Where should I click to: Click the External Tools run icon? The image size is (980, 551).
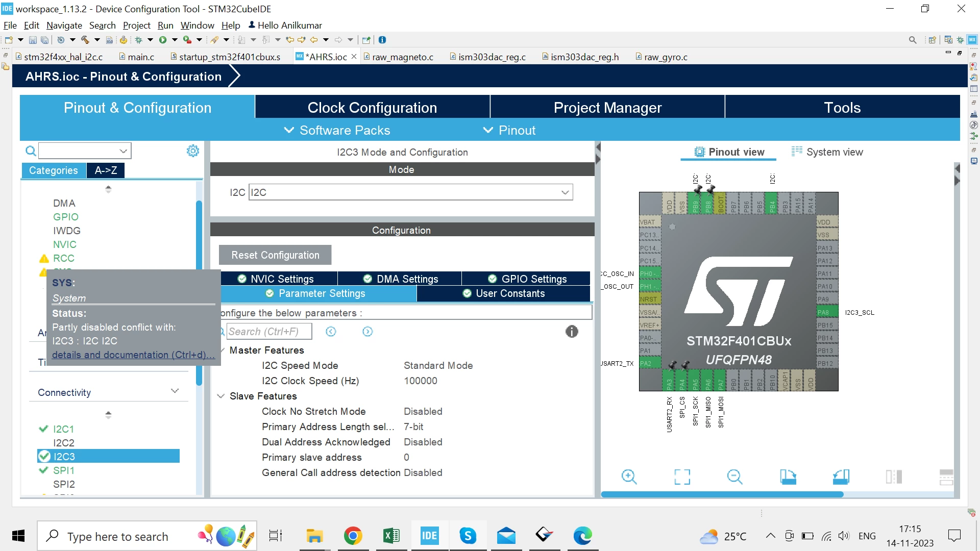tap(187, 40)
